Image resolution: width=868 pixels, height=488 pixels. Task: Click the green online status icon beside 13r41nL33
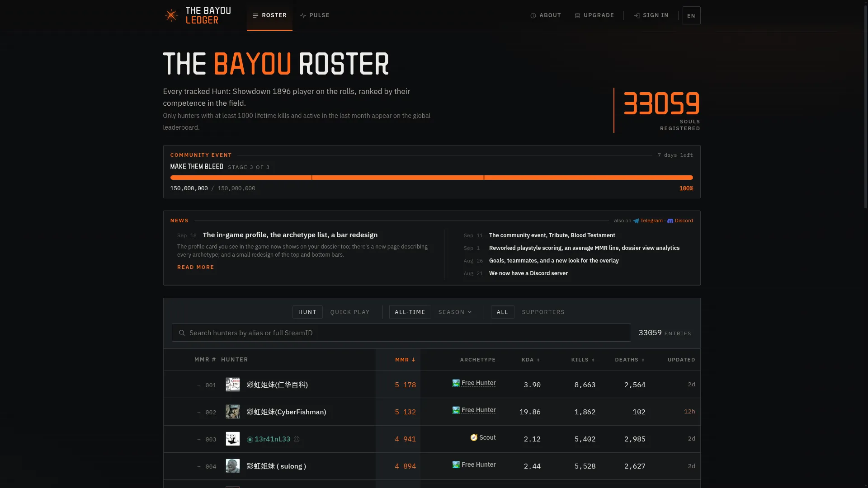250,440
